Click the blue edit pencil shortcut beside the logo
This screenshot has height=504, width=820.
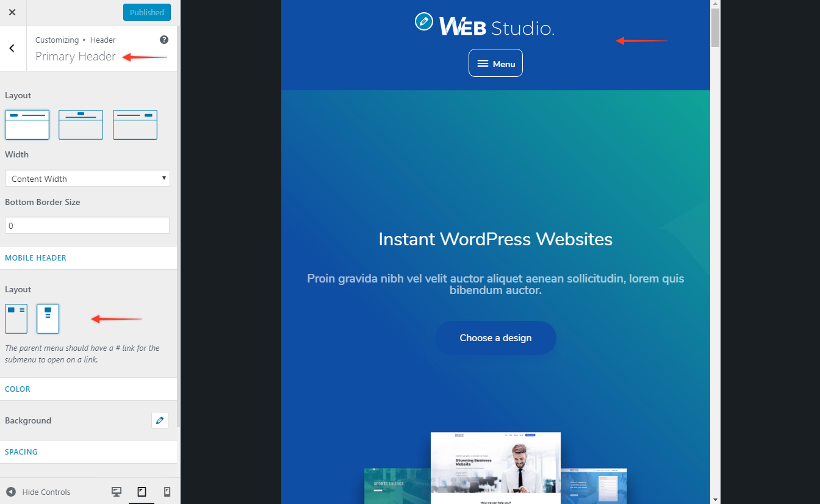click(423, 21)
